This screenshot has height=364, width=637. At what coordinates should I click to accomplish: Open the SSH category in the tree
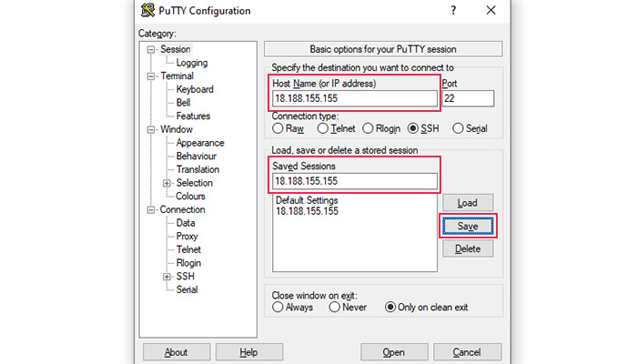pyautogui.click(x=186, y=277)
